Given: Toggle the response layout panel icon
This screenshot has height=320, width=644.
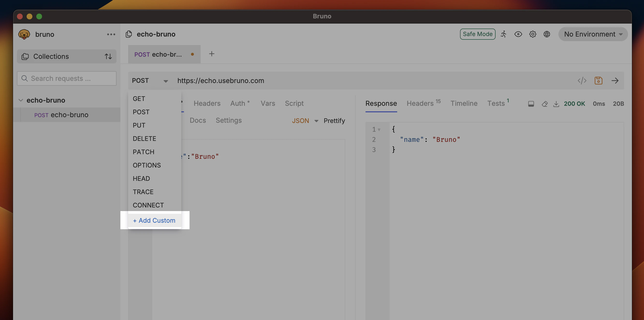Looking at the screenshot, I should (x=531, y=104).
